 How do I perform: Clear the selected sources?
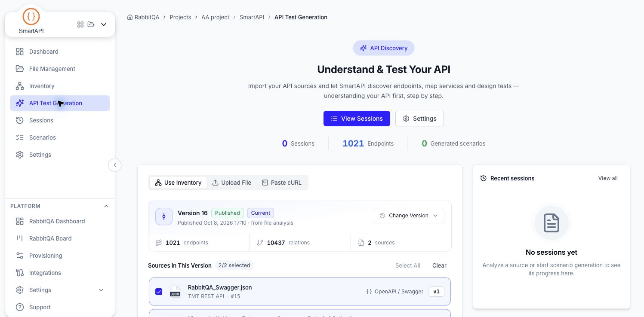tap(439, 265)
